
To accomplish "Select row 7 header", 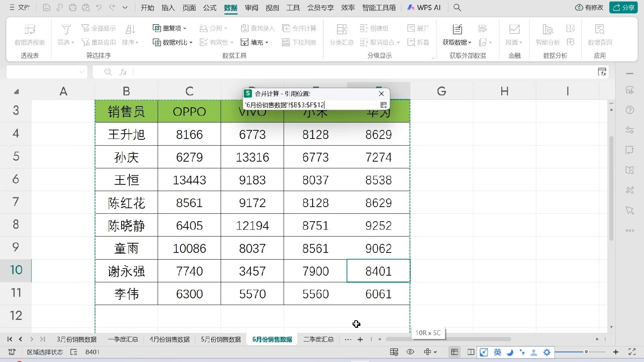I will click(x=16, y=202).
